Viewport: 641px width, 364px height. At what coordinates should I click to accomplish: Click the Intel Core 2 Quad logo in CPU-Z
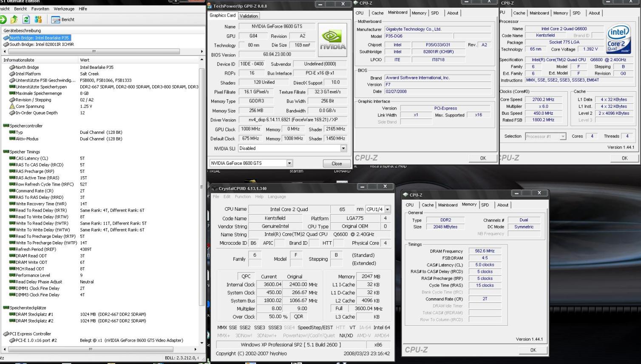click(x=618, y=39)
